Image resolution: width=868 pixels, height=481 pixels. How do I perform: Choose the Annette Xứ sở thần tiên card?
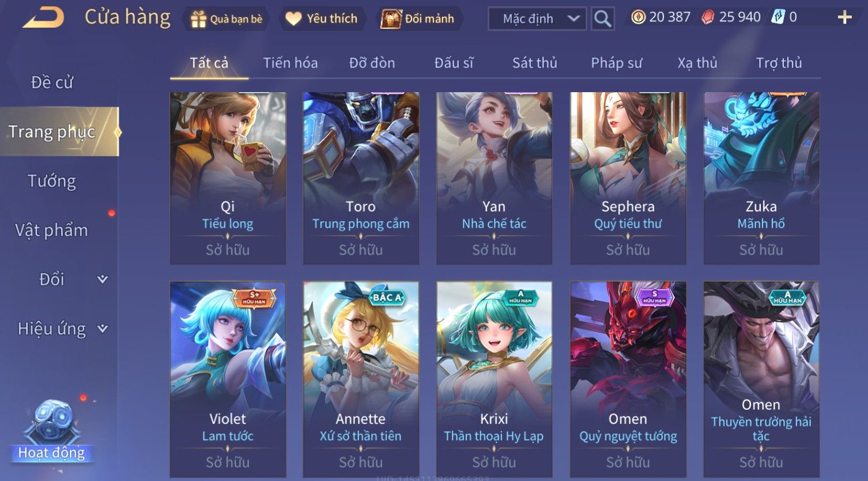(x=361, y=380)
